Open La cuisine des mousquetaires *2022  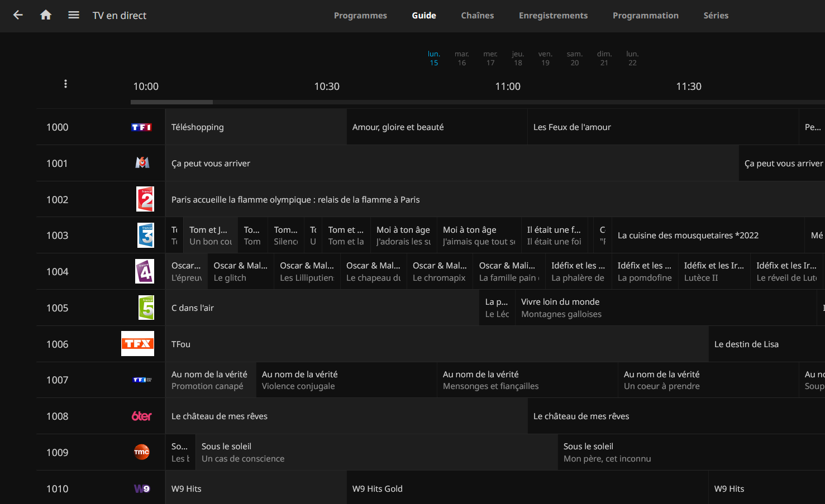(708, 236)
